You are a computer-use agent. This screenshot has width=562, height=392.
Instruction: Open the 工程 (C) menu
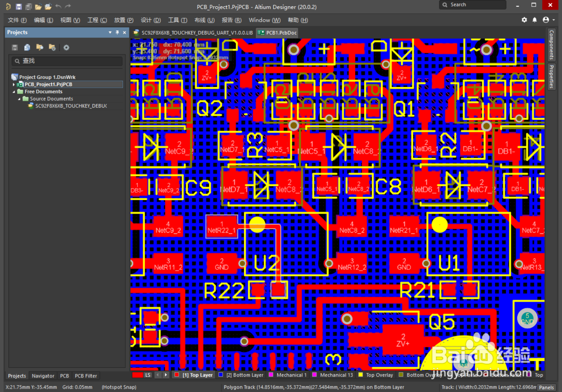[x=97, y=20]
